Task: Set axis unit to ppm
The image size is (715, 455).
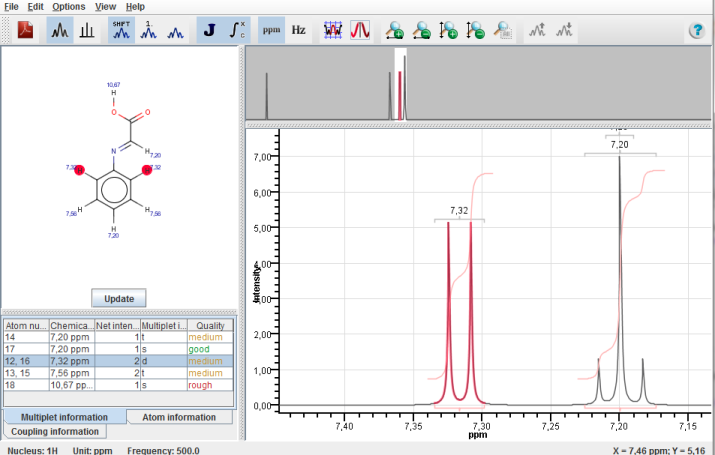Action: click(271, 30)
